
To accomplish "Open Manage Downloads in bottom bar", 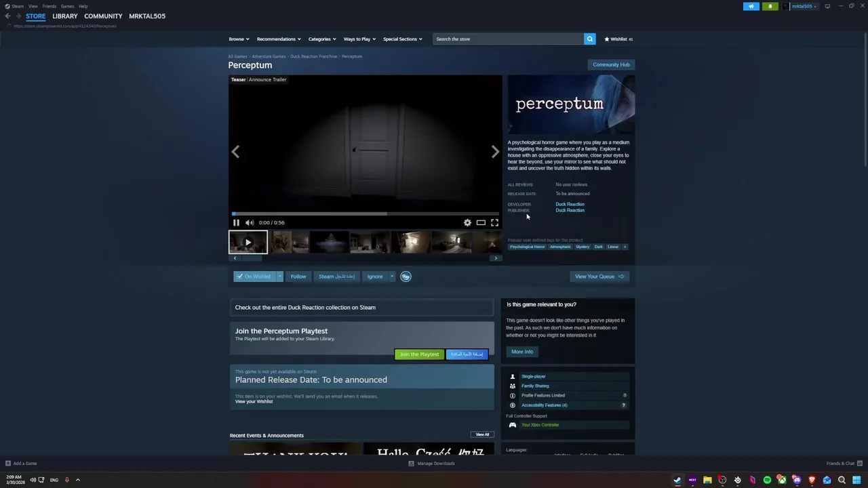I will [x=431, y=464].
